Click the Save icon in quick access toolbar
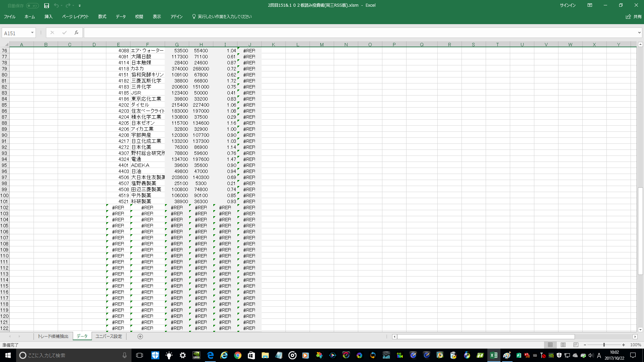The height and width of the screenshot is (362, 644). [47, 5]
